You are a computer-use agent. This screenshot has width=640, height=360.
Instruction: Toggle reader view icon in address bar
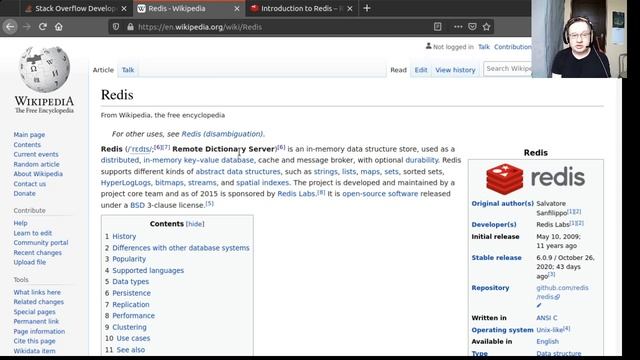pos(438,27)
